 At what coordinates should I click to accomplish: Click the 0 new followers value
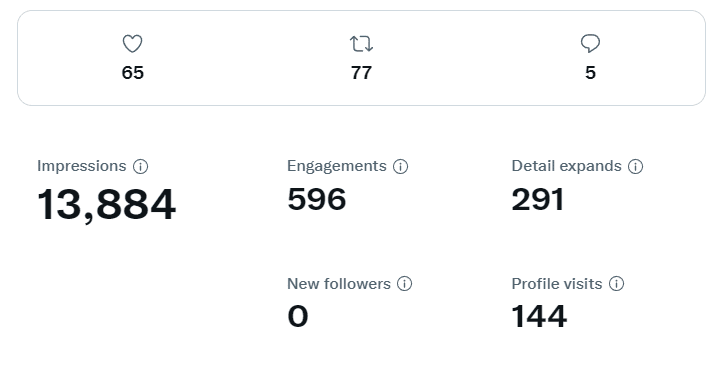[298, 316]
